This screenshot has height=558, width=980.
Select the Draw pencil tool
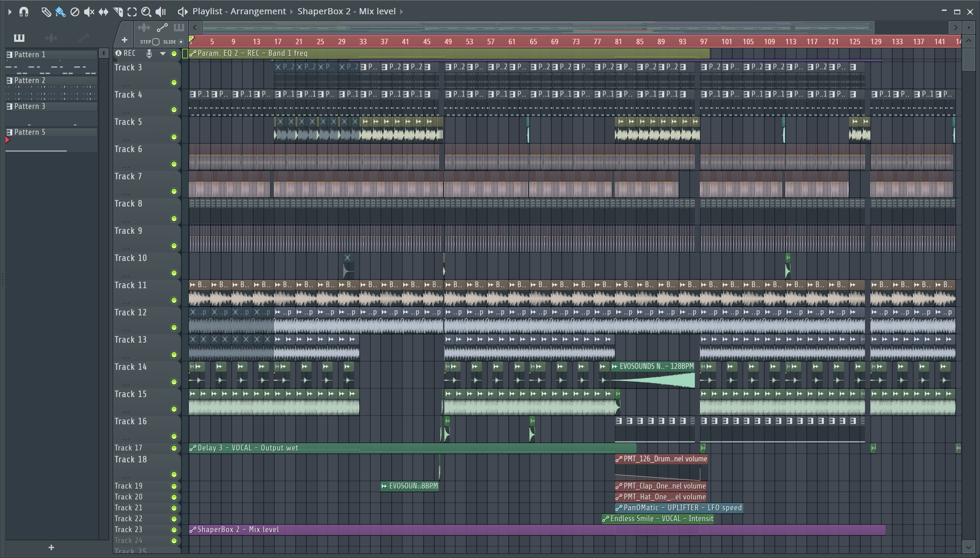coord(46,12)
